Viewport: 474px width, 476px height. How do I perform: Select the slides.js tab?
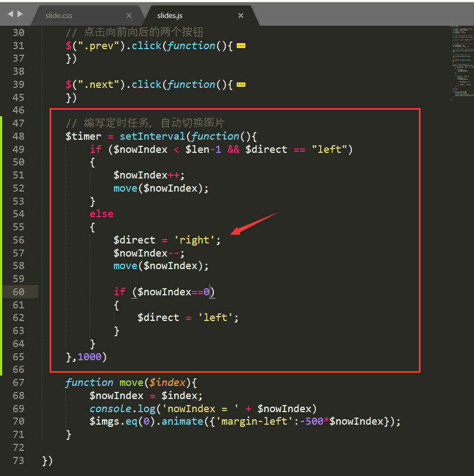pos(170,15)
